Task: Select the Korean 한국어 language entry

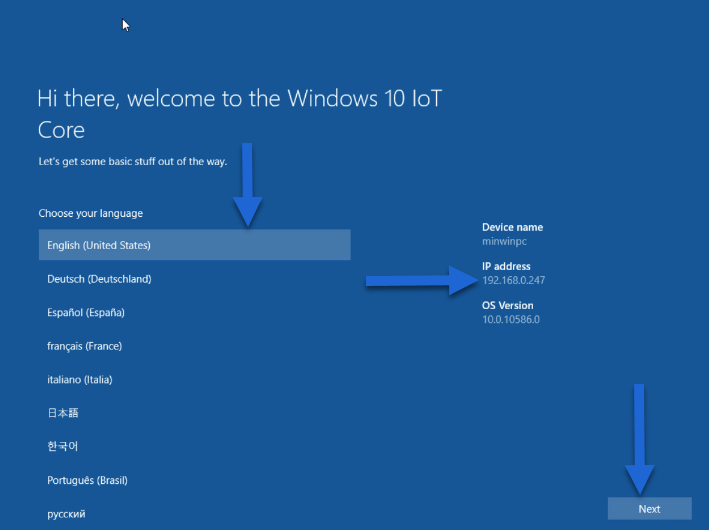Action: pos(194,446)
